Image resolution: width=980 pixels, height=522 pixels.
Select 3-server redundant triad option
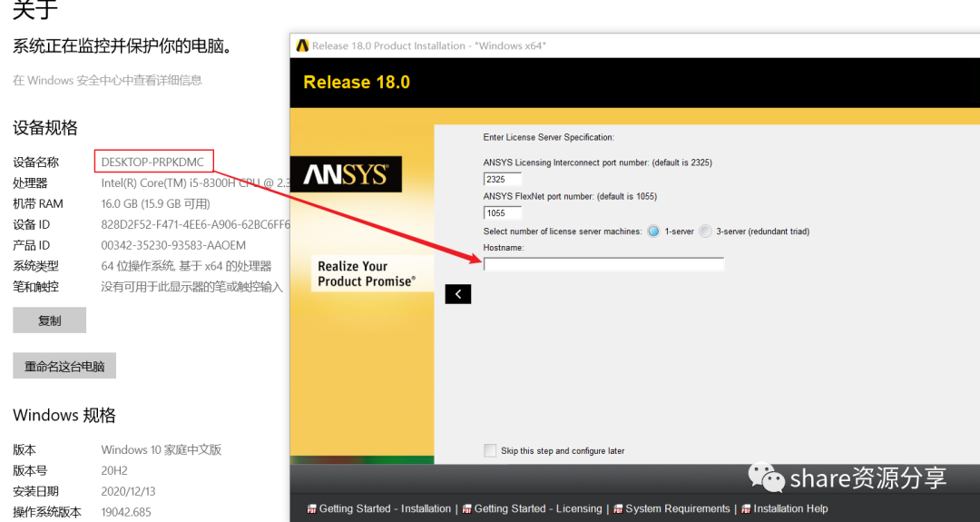point(705,231)
